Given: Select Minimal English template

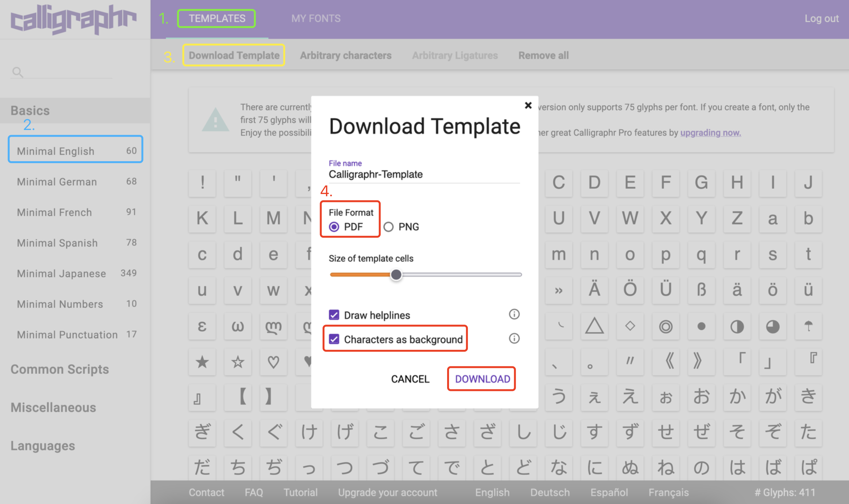Looking at the screenshot, I should (76, 151).
